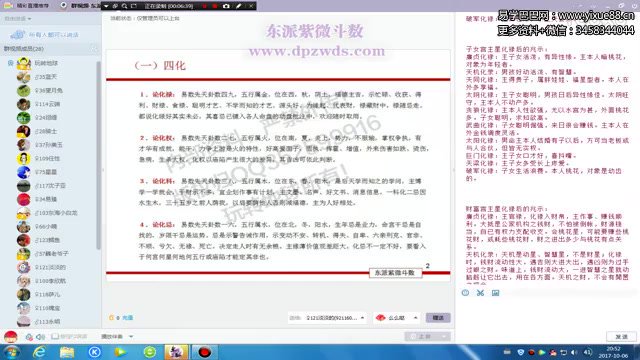Click the recharge link beside coin count
The image size is (640, 360).
click(x=127, y=318)
